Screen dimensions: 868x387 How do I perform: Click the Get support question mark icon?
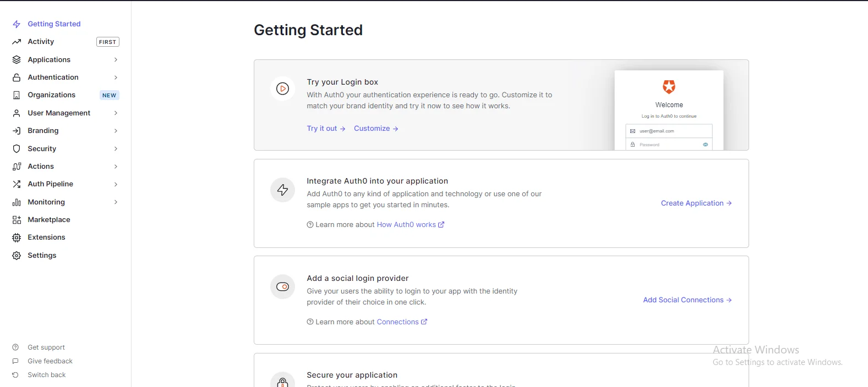15,347
